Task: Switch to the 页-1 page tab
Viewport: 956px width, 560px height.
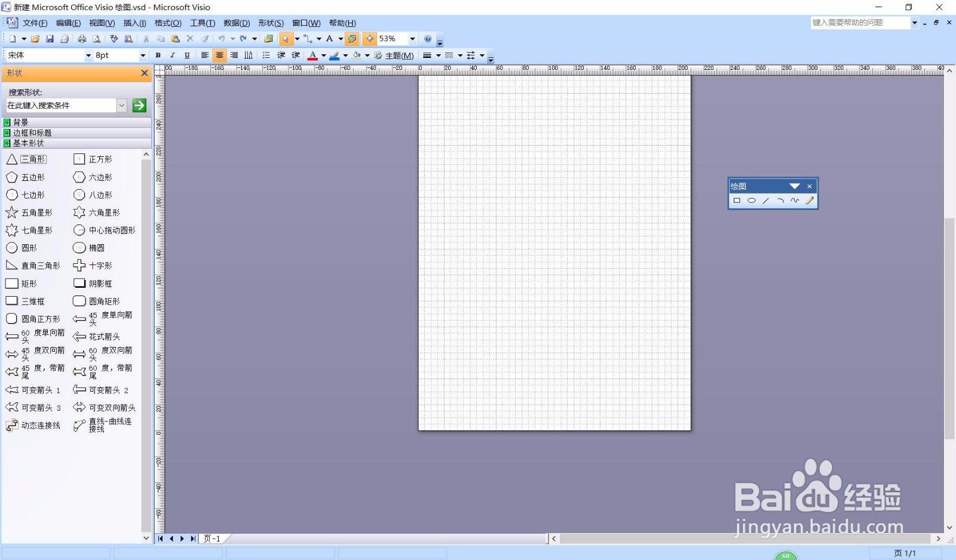Action: coord(212,539)
